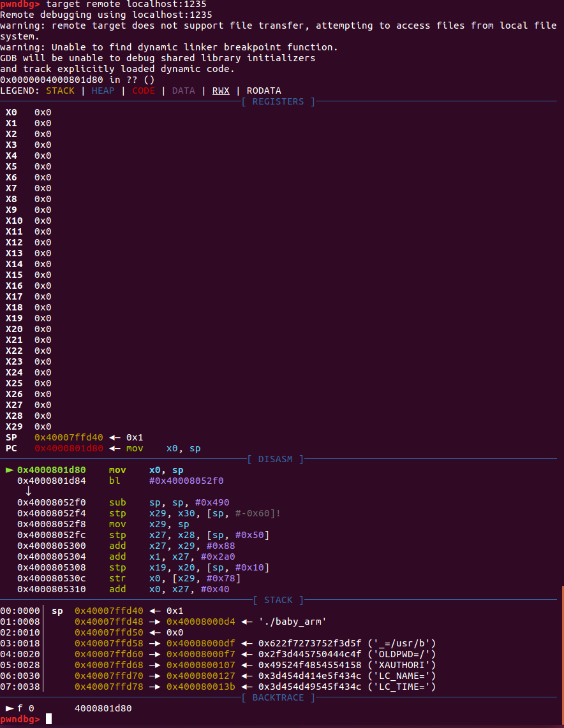The height and width of the screenshot is (728, 564).
Task: Click the 'LC_TIME=' stack string
Action: tap(402, 687)
